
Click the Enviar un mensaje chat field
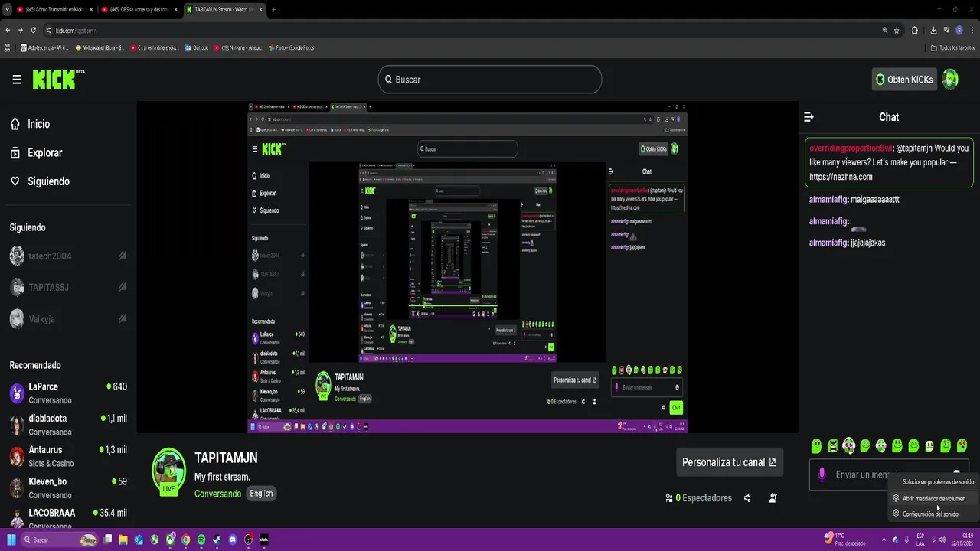tap(889, 474)
